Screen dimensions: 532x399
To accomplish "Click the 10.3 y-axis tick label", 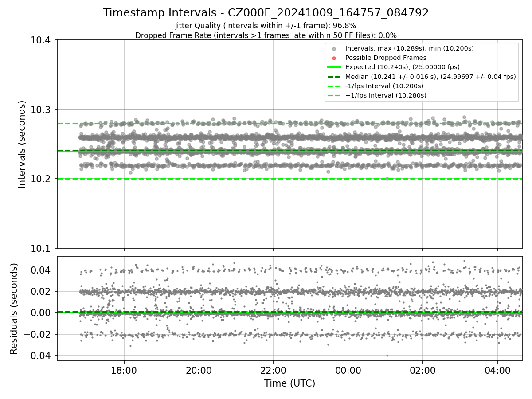I will 42,110.
